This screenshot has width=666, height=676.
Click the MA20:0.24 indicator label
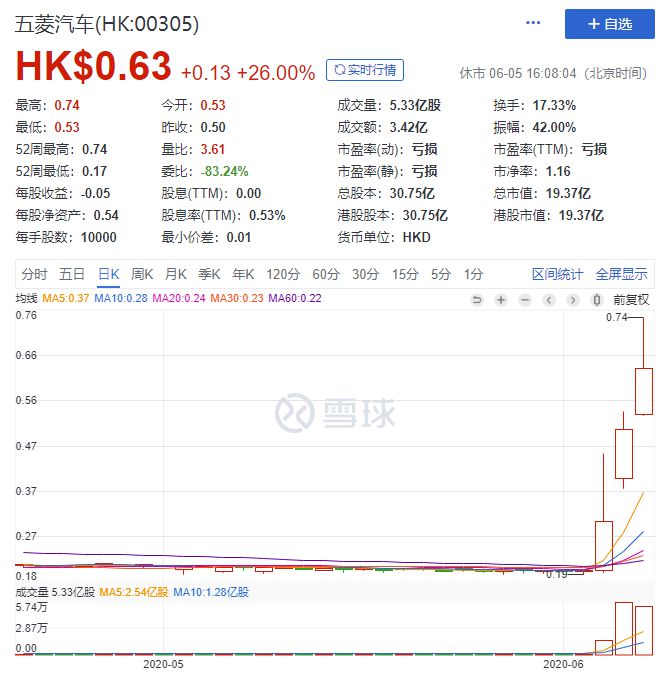179,298
